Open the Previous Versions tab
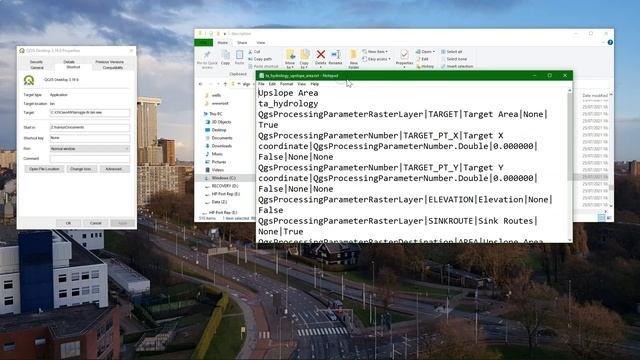Image resolution: width=640 pixels, height=360 pixels. click(109, 62)
